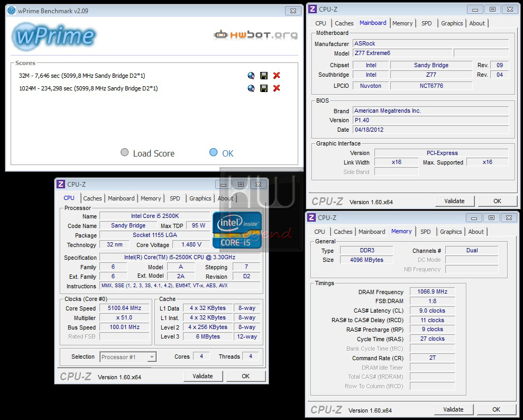Click the Southbridge model Z77

click(x=432, y=75)
